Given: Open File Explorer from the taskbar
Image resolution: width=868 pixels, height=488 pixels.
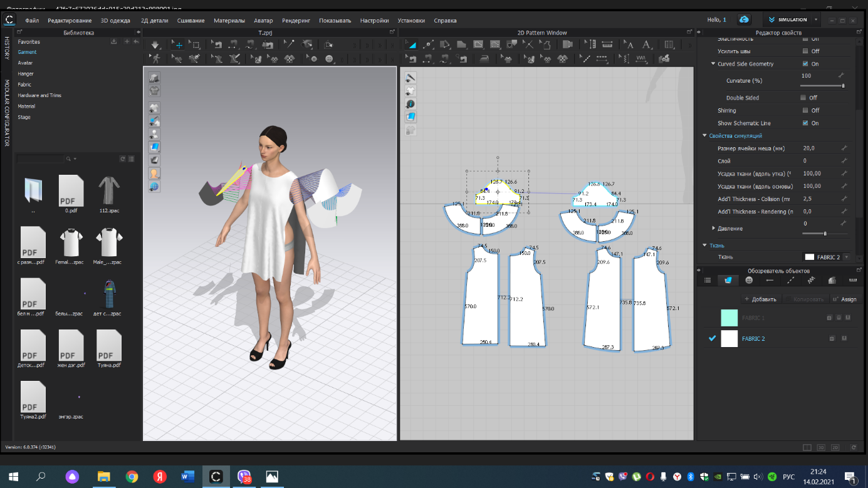Looking at the screenshot, I should click(x=103, y=477).
